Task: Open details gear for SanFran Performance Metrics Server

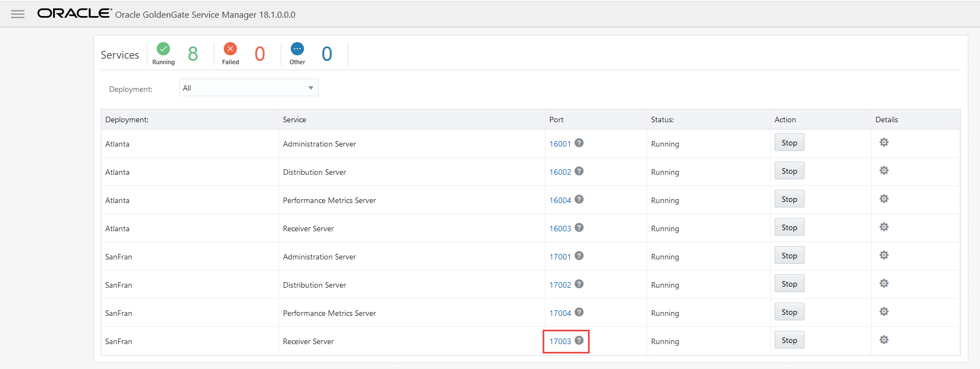Action: (x=884, y=311)
